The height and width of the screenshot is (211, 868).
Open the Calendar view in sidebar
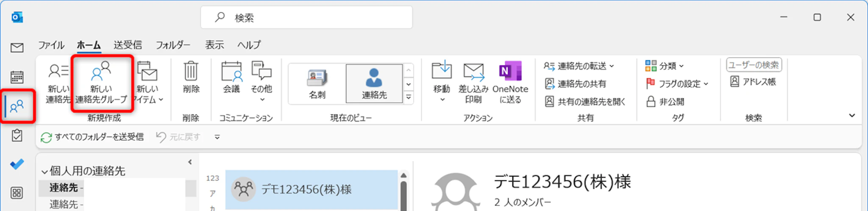pyautogui.click(x=17, y=77)
